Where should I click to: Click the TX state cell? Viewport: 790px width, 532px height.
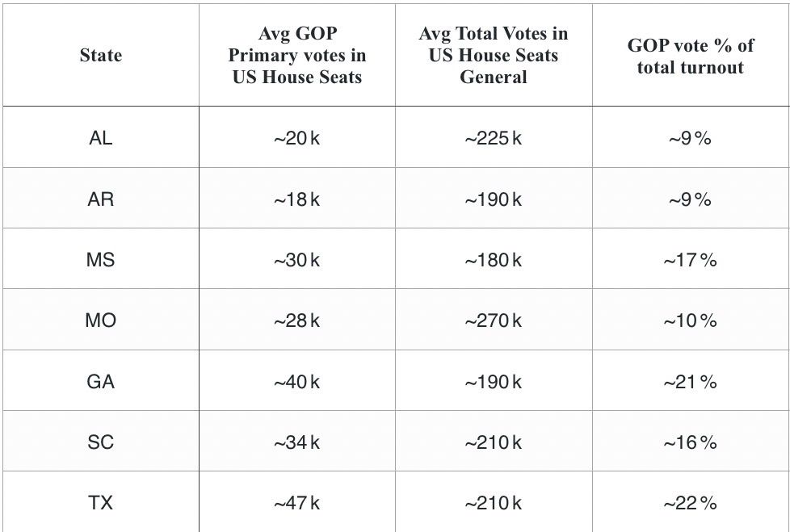101,502
